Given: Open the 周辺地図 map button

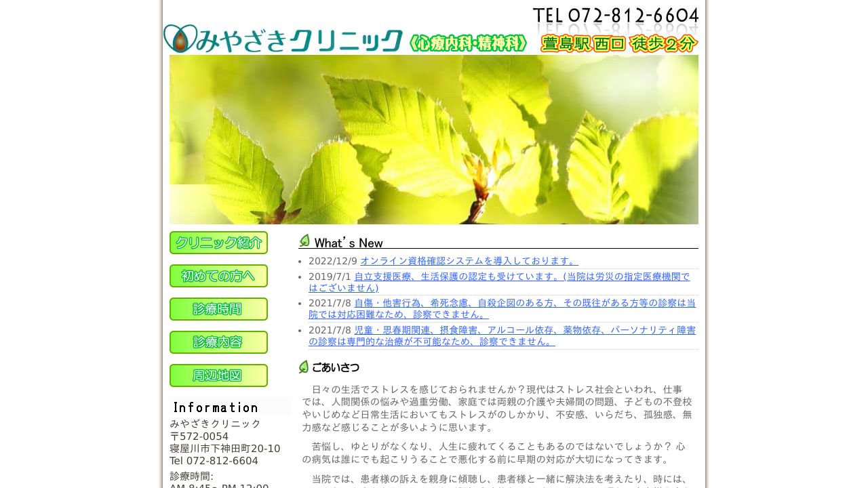Looking at the screenshot, I should [x=218, y=375].
